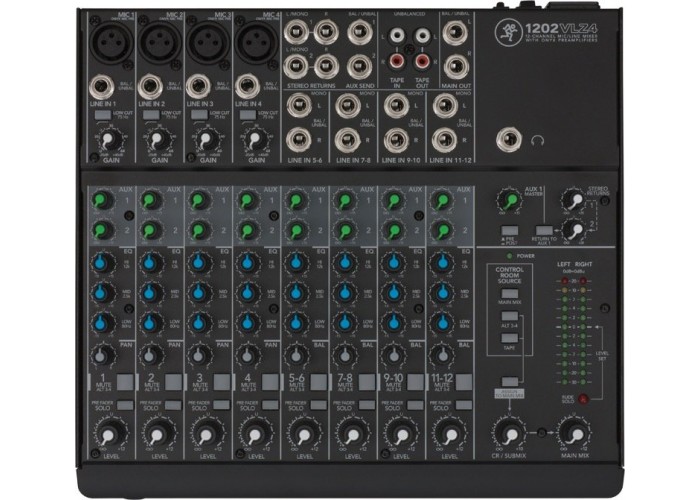
Task: Solo channel 3 pre-fader
Action: click(222, 405)
